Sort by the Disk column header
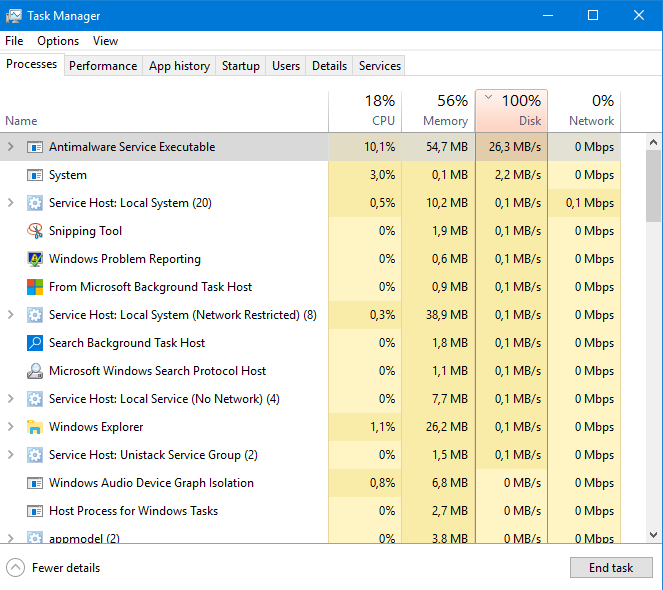 [512, 111]
